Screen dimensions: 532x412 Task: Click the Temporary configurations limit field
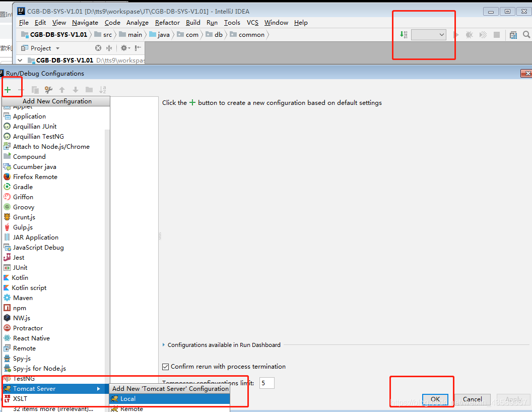(x=267, y=383)
